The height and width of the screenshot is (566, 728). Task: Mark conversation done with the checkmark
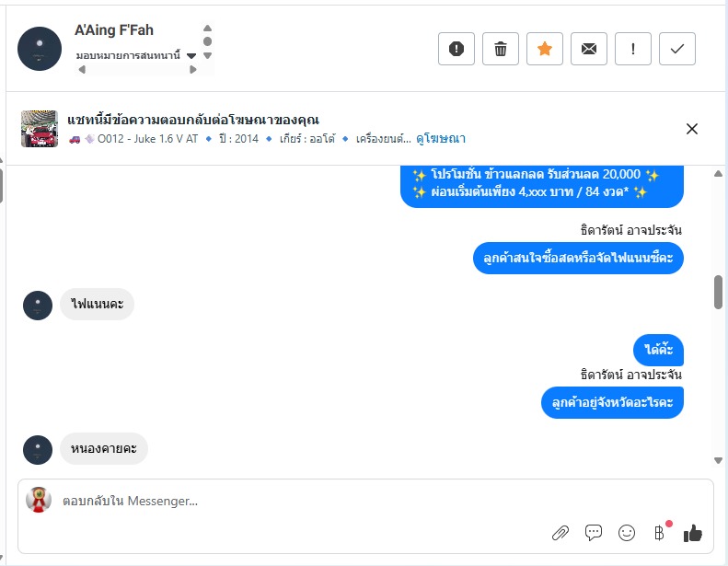677,49
